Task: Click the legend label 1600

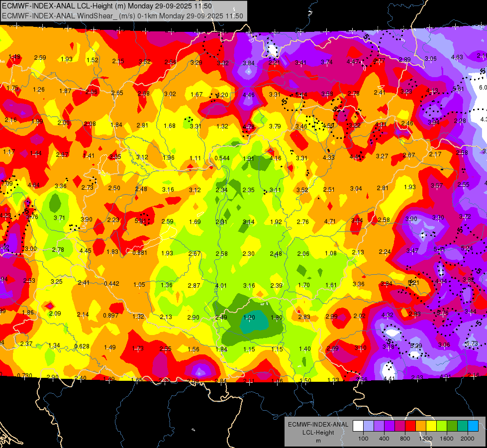Action: click(x=446, y=439)
